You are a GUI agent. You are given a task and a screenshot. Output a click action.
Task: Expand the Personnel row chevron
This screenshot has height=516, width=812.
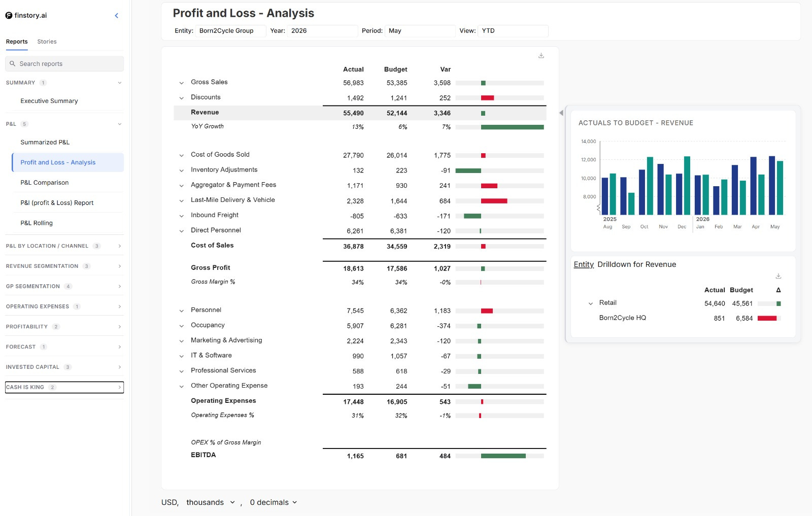tap(181, 311)
